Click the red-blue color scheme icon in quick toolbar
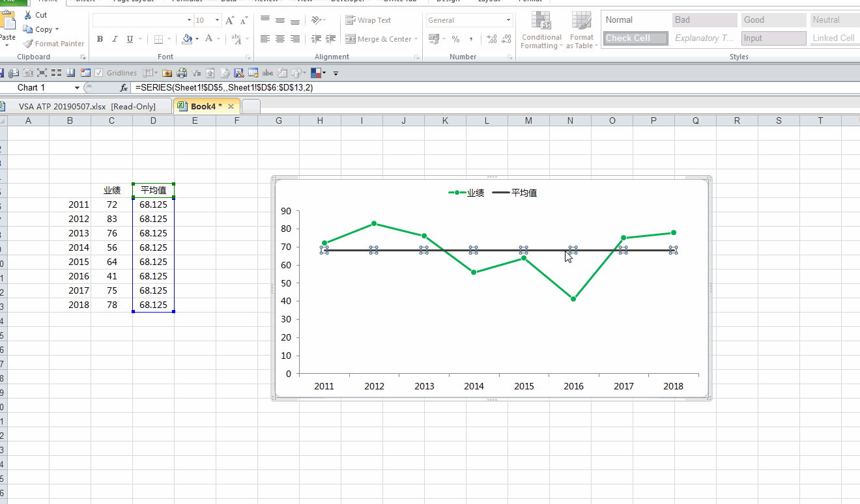860x504 pixels. pos(317,73)
